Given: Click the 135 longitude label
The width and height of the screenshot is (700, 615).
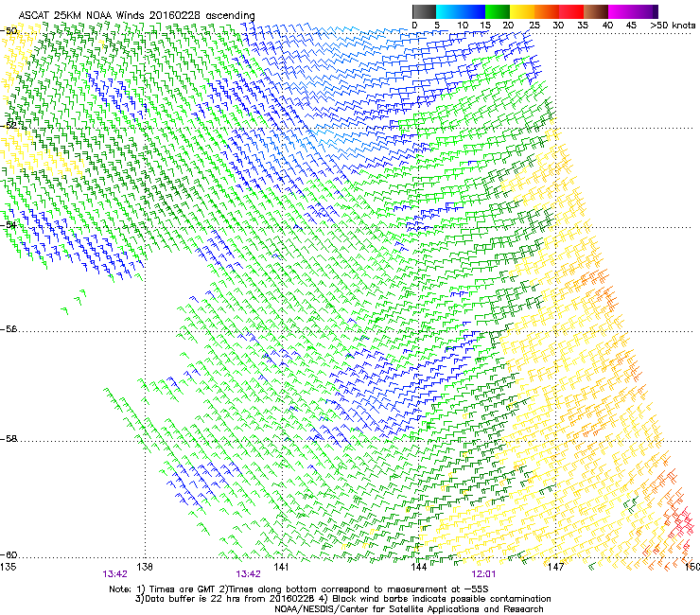Looking at the screenshot, I should (x=8, y=567).
